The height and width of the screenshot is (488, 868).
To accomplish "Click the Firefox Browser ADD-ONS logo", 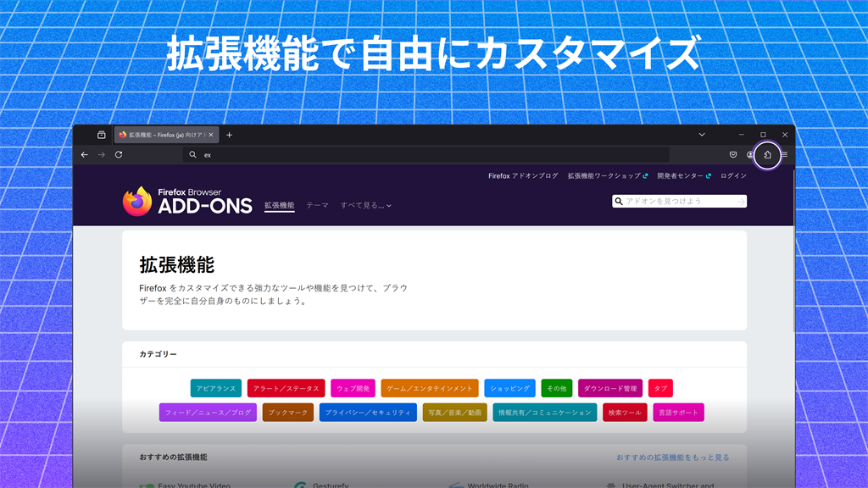I will click(187, 202).
